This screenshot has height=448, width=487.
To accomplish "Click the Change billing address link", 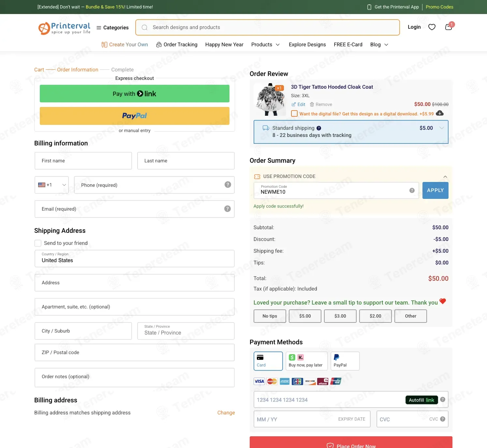I will [226, 412].
